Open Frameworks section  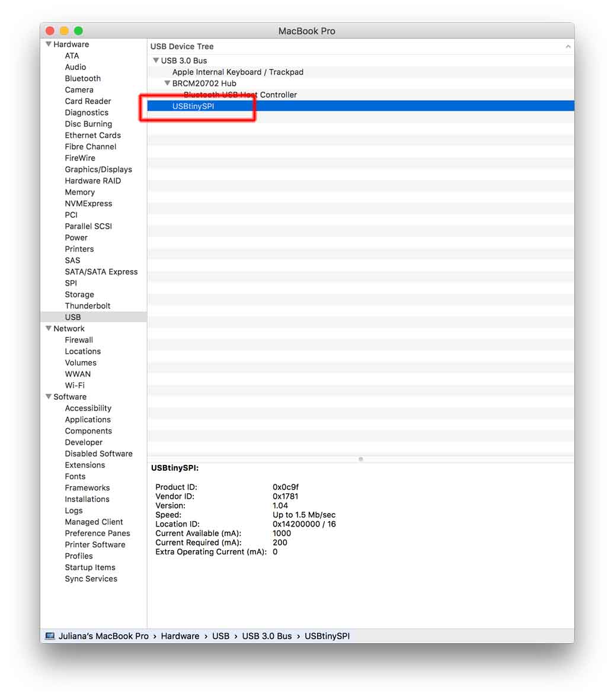coord(87,488)
